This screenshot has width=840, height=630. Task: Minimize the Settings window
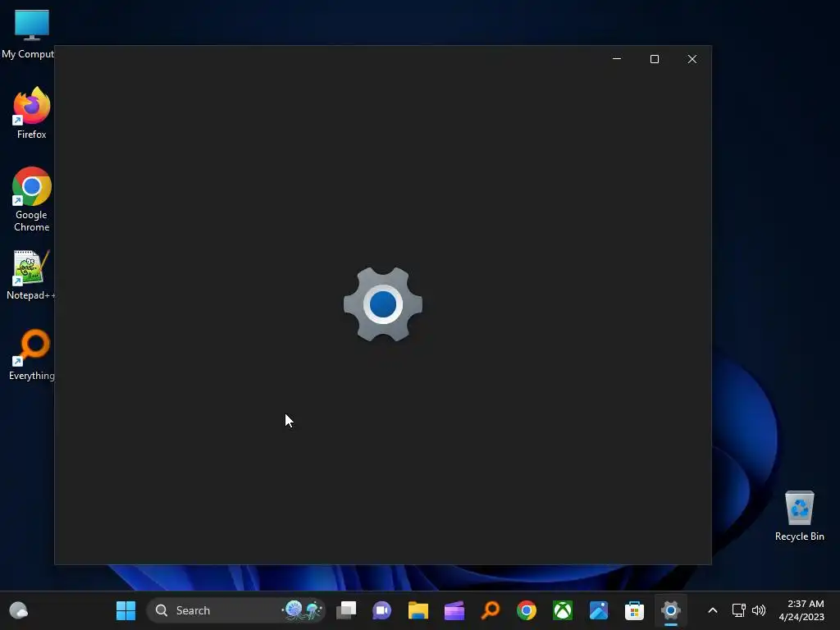tap(617, 59)
